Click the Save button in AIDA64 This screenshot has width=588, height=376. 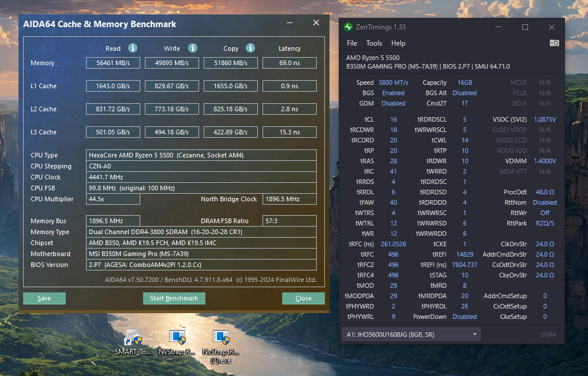[44, 298]
